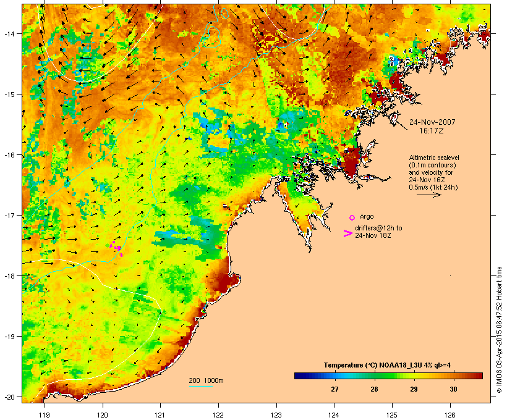507x420 pixels.
Task: Click latitude axis label -16
Action: (x=9, y=155)
